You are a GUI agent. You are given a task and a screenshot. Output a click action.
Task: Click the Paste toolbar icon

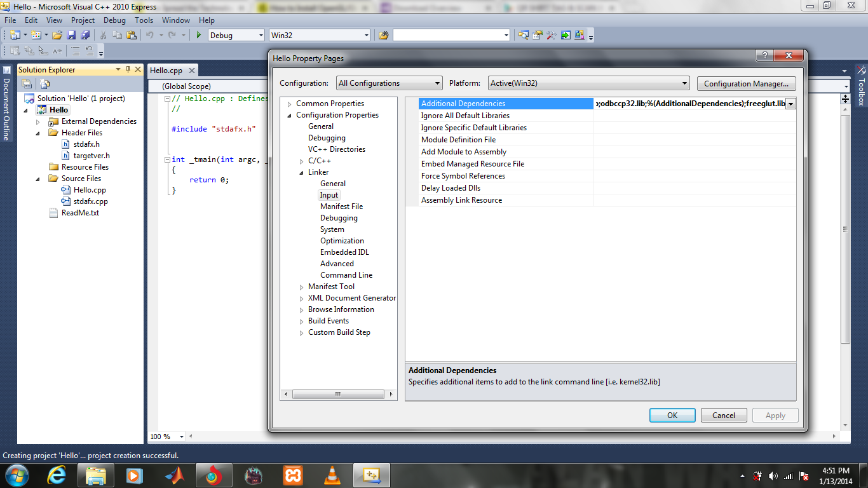coord(132,35)
